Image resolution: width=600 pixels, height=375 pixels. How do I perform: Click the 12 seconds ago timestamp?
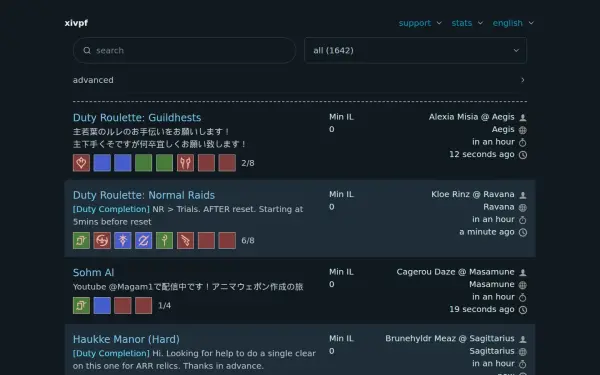[x=482, y=155]
